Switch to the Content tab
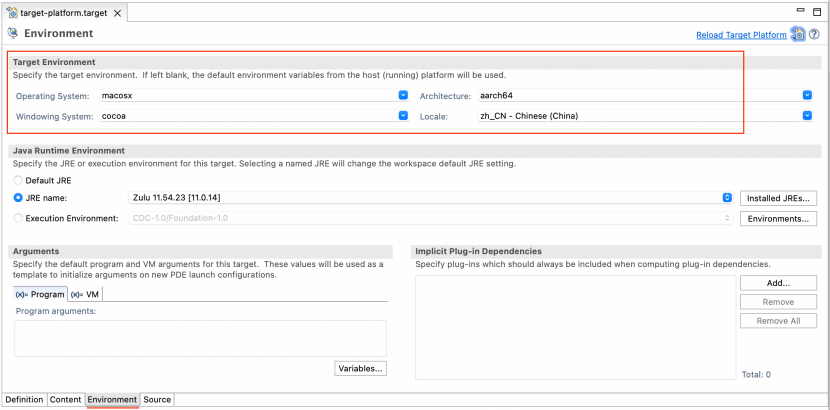 pos(66,399)
